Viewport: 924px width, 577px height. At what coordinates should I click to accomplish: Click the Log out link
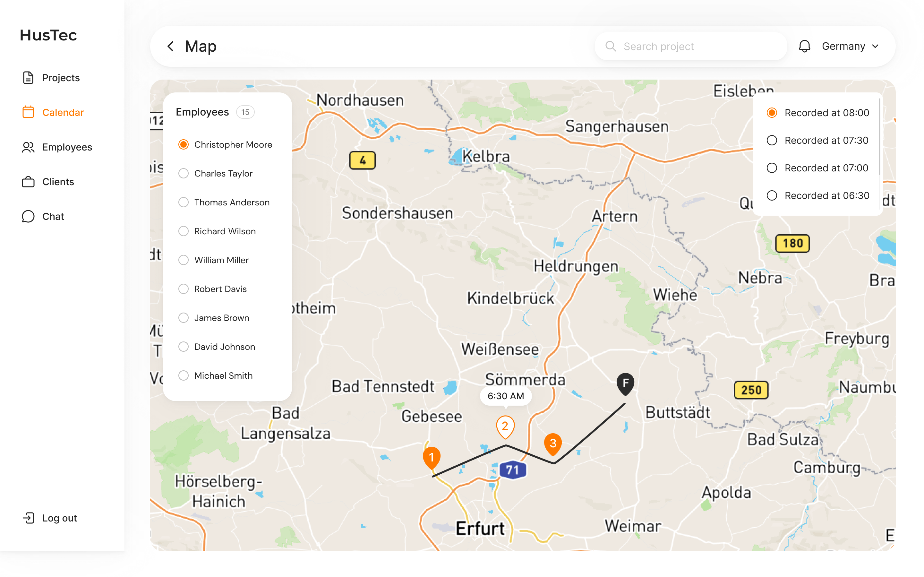click(59, 518)
